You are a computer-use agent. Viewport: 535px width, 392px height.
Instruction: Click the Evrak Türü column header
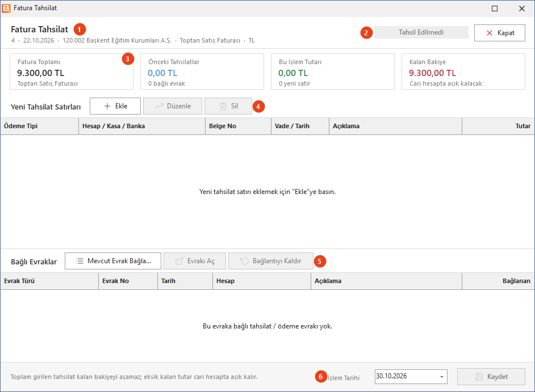point(49,281)
